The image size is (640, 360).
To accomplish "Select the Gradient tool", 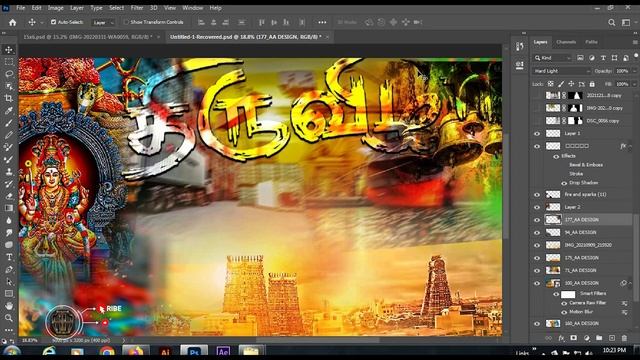I will (x=9, y=208).
